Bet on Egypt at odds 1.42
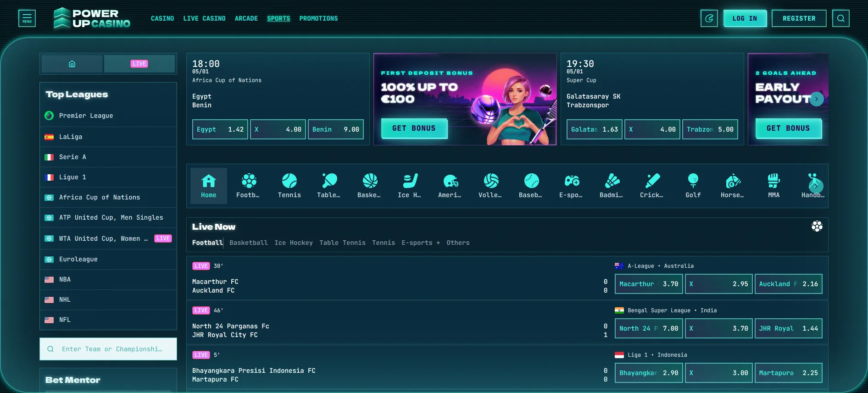This screenshot has width=868, height=393. pyautogui.click(x=220, y=129)
